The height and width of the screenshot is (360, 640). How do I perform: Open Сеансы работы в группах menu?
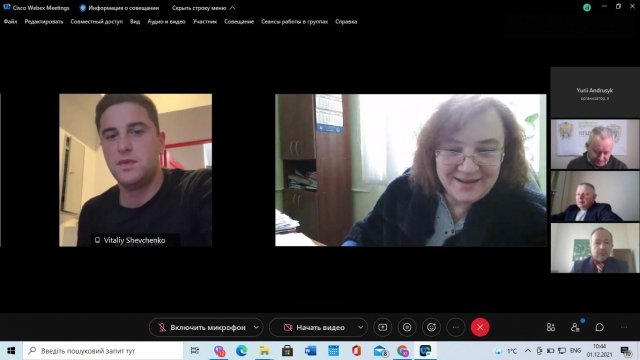click(294, 22)
